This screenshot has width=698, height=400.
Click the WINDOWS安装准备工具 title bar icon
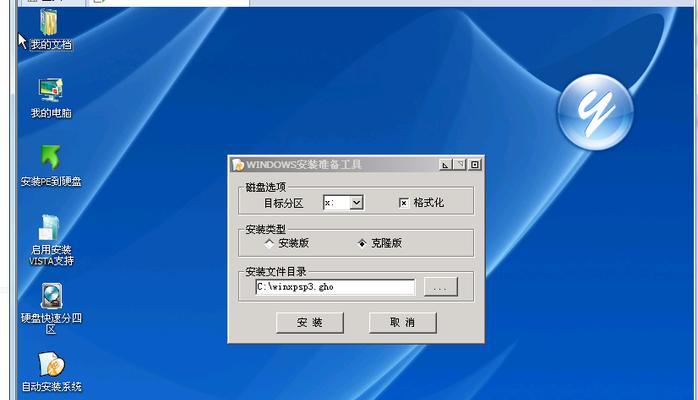point(238,165)
